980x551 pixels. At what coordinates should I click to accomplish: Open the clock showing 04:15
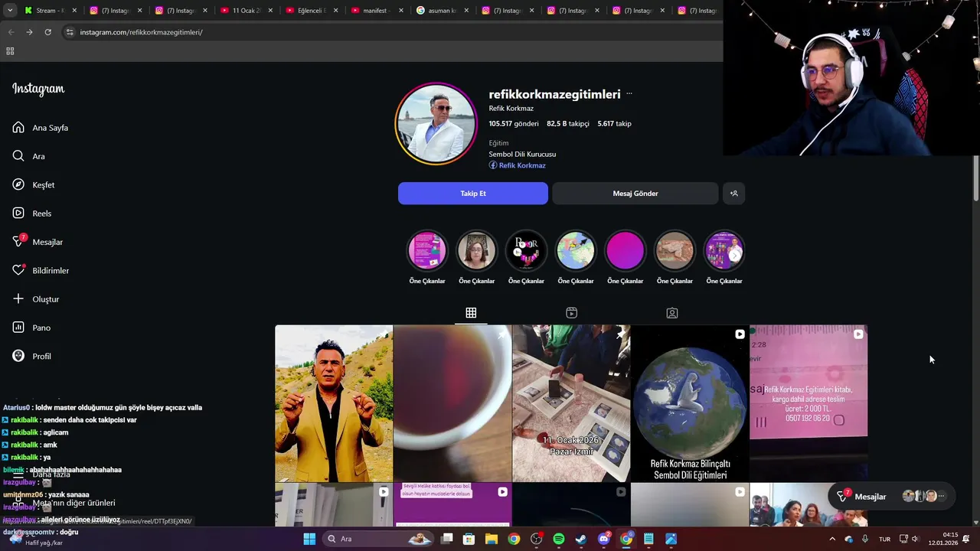(x=943, y=539)
